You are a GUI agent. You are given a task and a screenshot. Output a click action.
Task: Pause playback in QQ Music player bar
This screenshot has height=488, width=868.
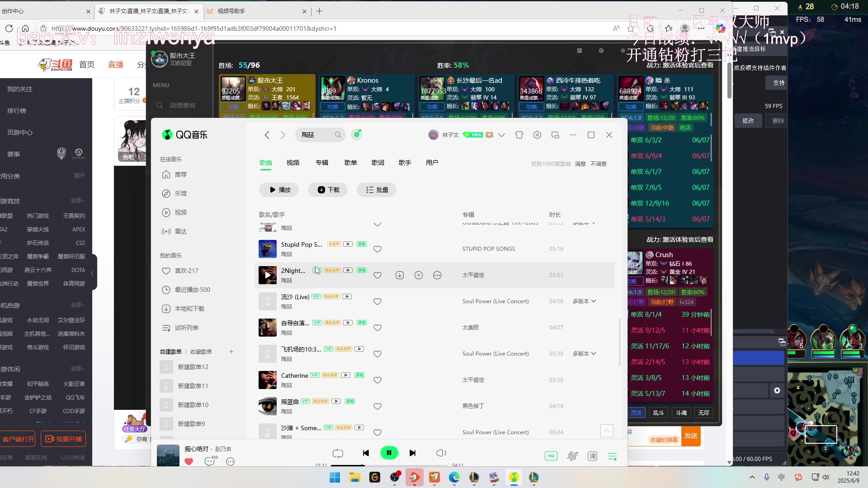pos(389,453)
